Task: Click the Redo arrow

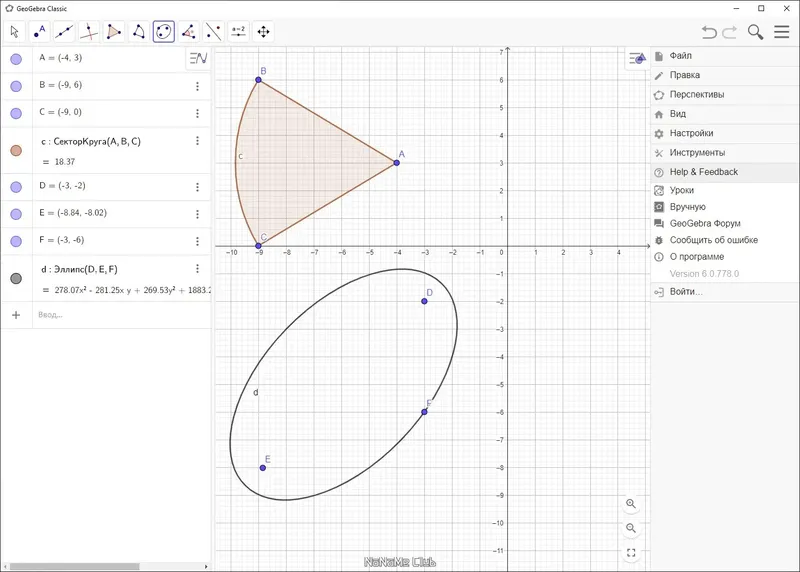Action: (730, 32)
